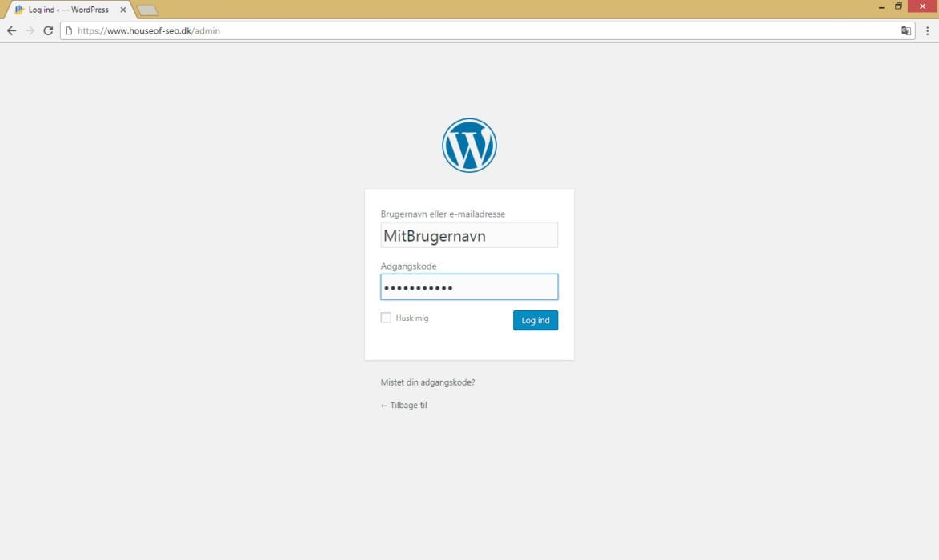Viewport: 939px width, 560px height.
Task: Open the Chrome three-dot menu
Action: (927, 30)
